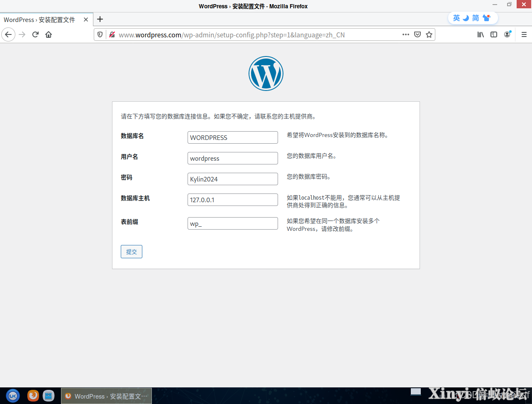Select WordPress window in taskbar
The height and width of the screenshot is (404, 532).
pyautogui.click(x=107, y=396)
